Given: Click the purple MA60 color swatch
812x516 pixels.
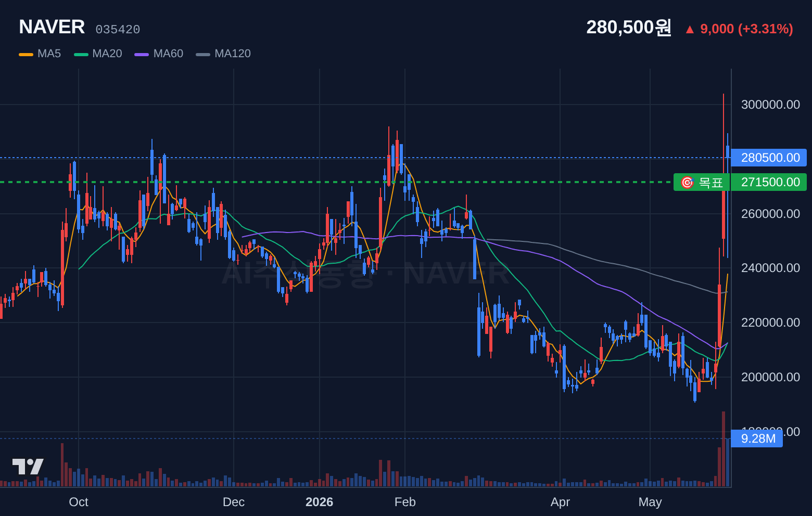Looking at the screenshot, I should tap(142, 54).
